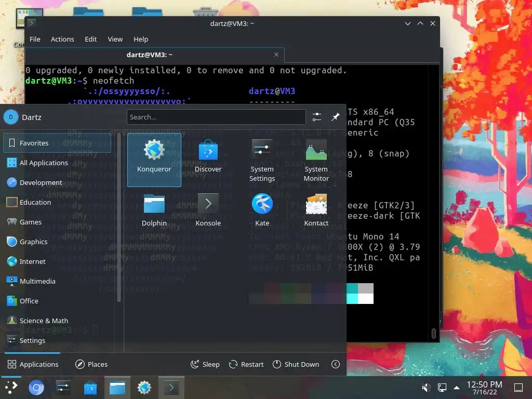Click the white neofetch color block
The height and width of the screenshot is (399, 532).
pos(366,299)
